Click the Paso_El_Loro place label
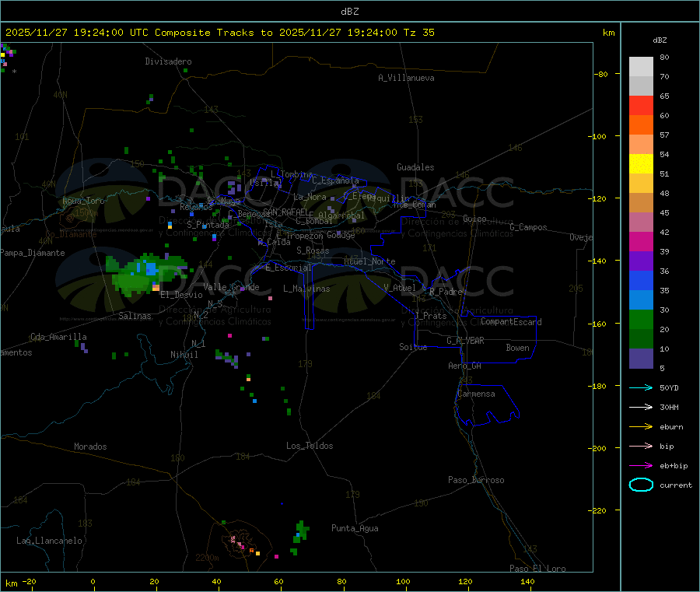The image size is (700, 592). coord(537,569)
